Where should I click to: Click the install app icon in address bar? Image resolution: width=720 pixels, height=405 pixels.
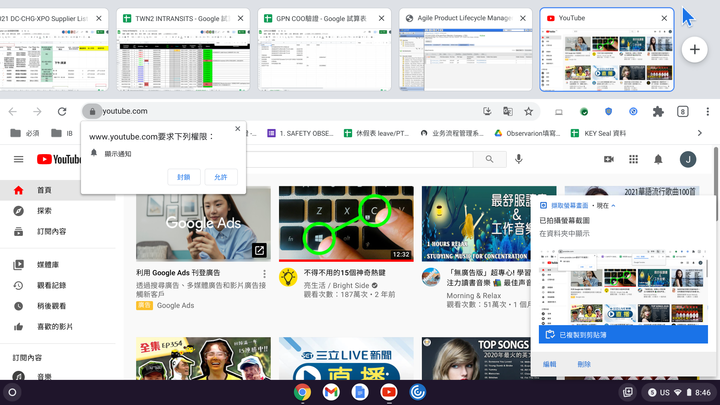(x=487, y=111)
